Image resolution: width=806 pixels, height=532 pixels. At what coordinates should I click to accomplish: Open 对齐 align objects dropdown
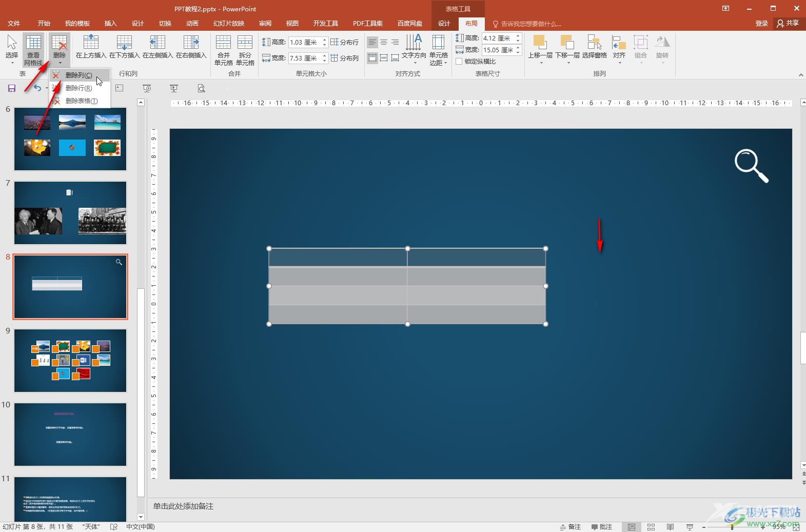(x=619, y=49)
